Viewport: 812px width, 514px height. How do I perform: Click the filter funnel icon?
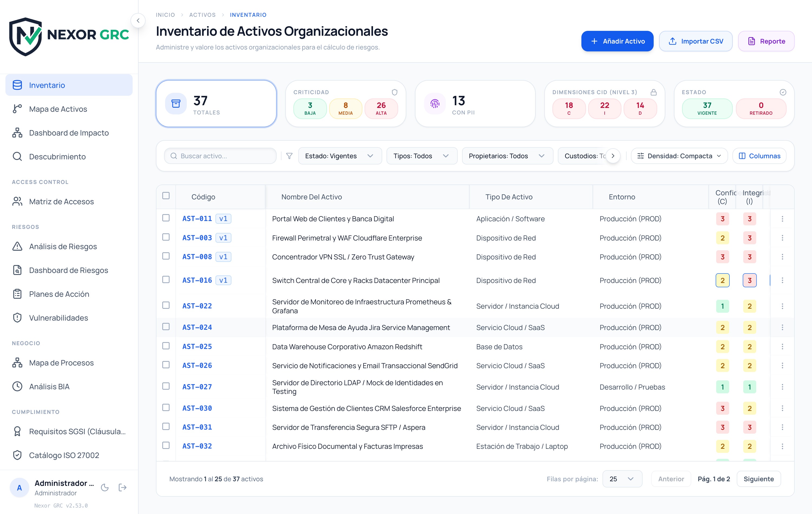pyautogui.click(x=289, y=156)
